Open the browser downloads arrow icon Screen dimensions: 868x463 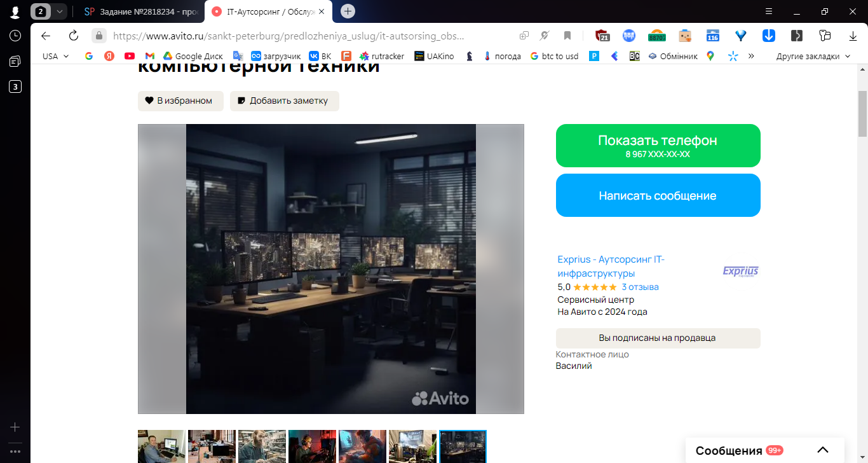click(x=853, y=36)
